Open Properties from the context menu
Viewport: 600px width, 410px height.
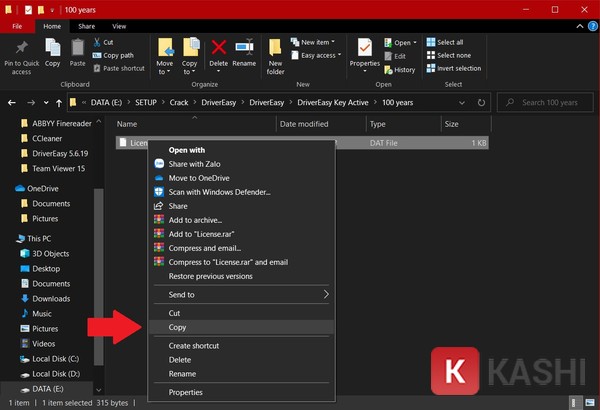pyautogui.click(x=241, y=392)
